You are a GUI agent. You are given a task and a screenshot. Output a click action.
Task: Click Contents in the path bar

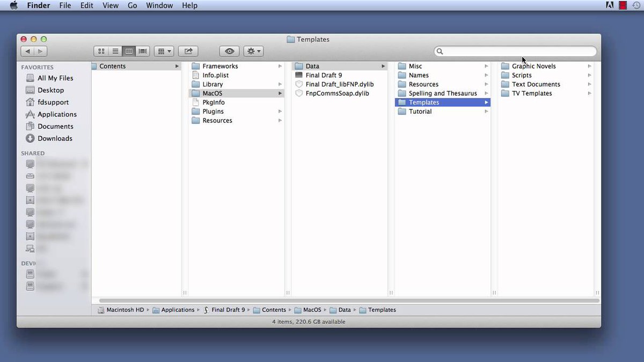269,310
